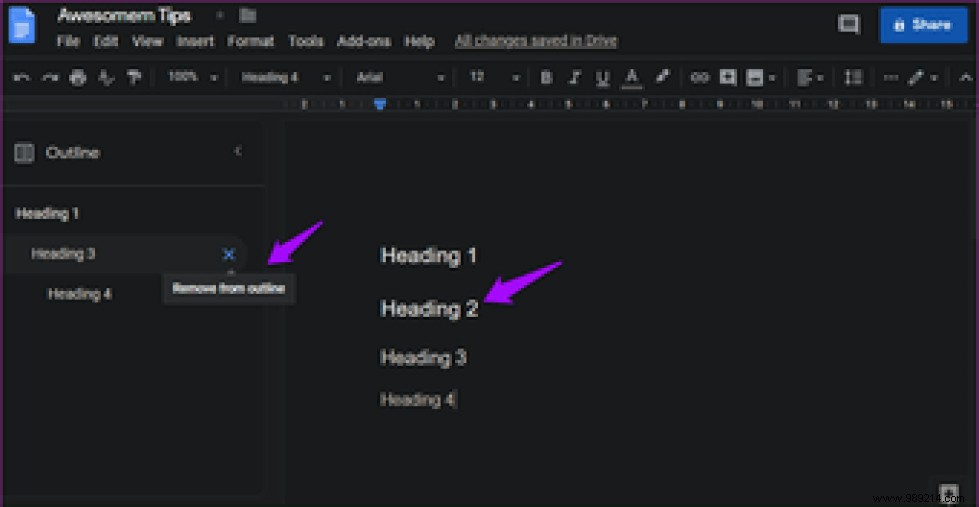Screen dimensions: 979x507
Task: Click the All changes saved in Drive link
Action: (x=536, y=41)
